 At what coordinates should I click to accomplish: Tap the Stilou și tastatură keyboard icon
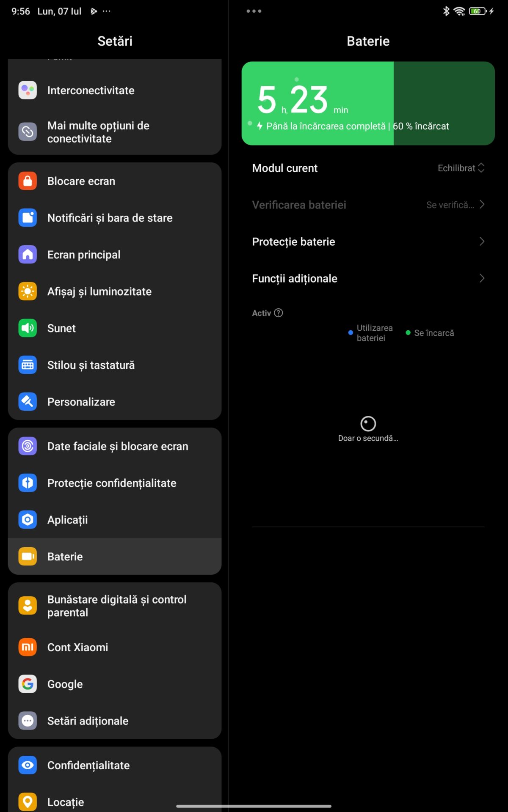tap(28, 365)
